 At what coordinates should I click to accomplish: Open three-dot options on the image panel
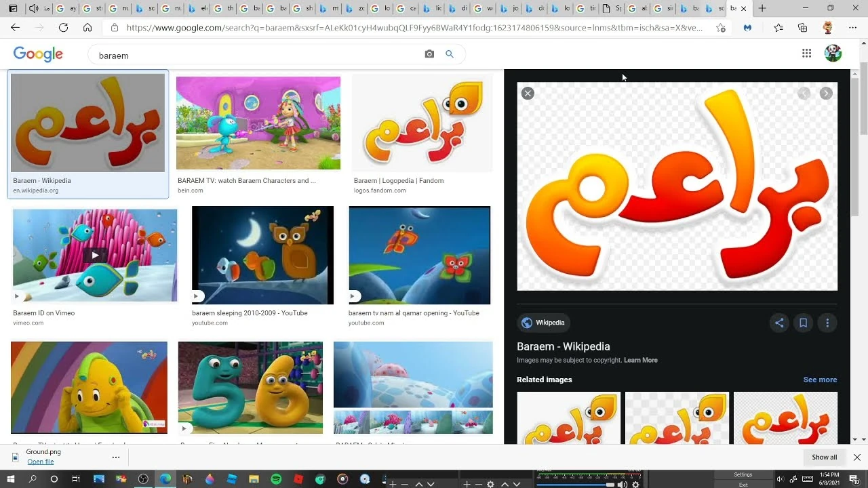click(x=827, y=323)
